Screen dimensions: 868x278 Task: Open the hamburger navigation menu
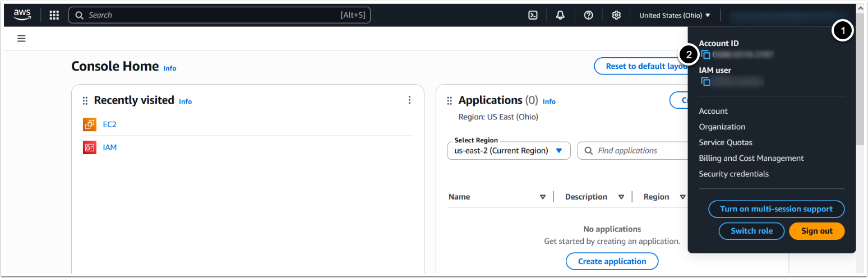click(21, 39)
